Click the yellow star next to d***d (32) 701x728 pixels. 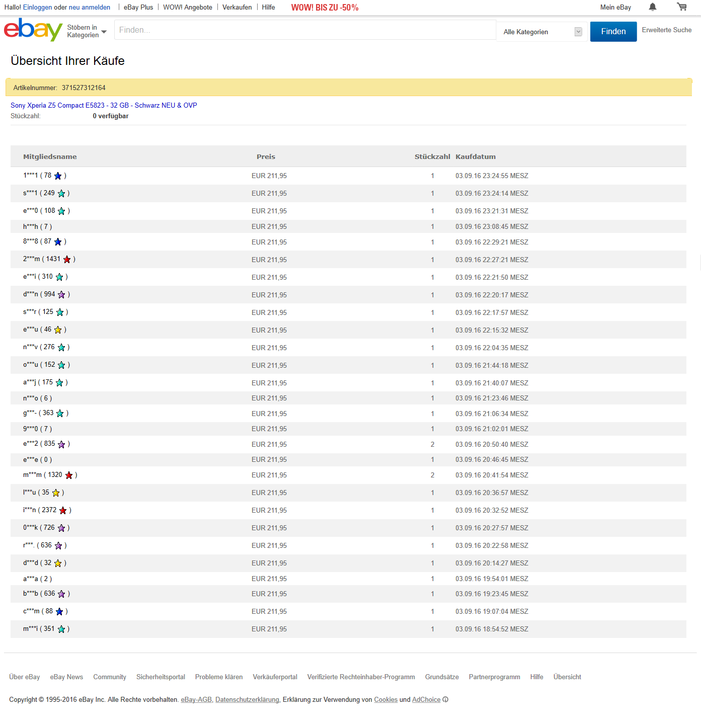coord(58,563)
